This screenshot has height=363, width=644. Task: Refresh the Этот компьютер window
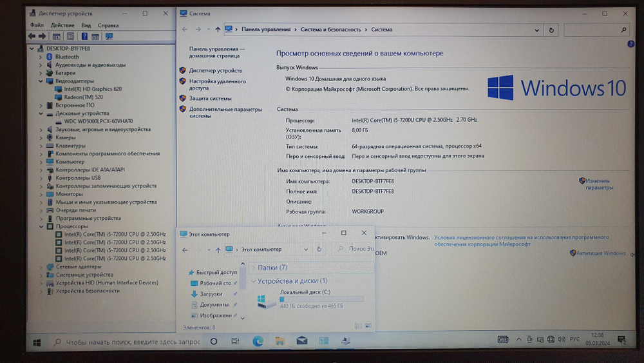319,249
